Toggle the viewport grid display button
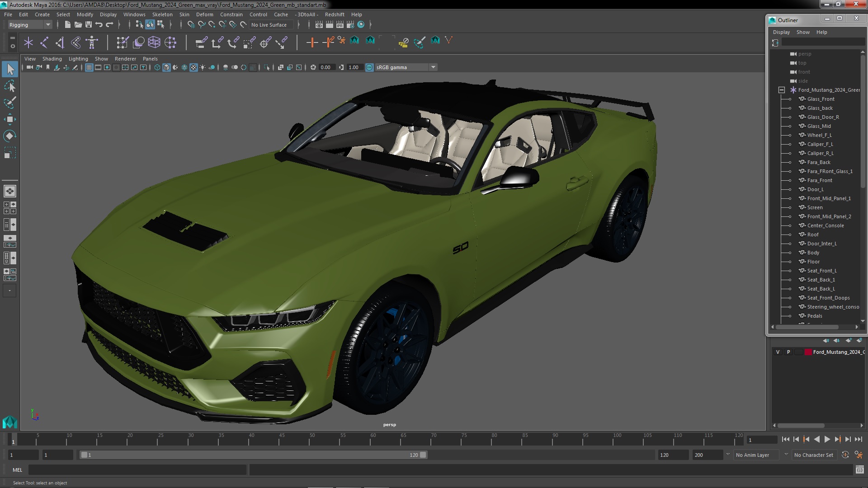868x488 pixels. pyautogui.click(x=89, y=67)
